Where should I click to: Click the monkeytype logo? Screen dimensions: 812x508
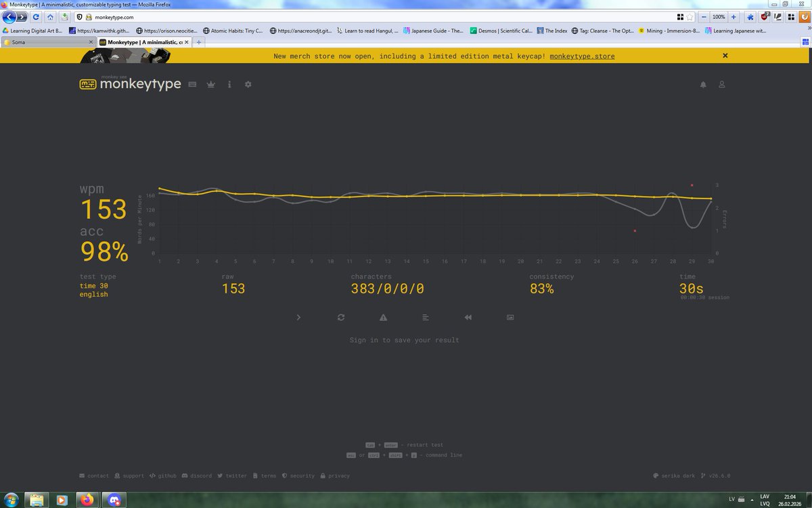click(x=131, y=84)
